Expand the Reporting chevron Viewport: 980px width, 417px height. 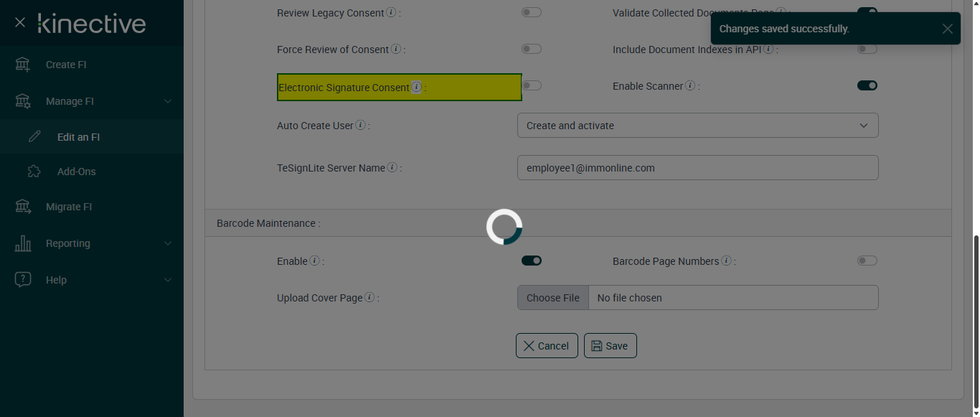[x=168, y=243]
